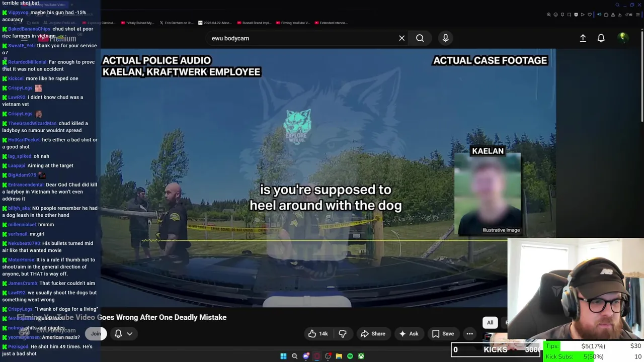The height and width of the screenshot is (362, 644).
Task: Open the easy setup lines icon
Action: point(638,15)
